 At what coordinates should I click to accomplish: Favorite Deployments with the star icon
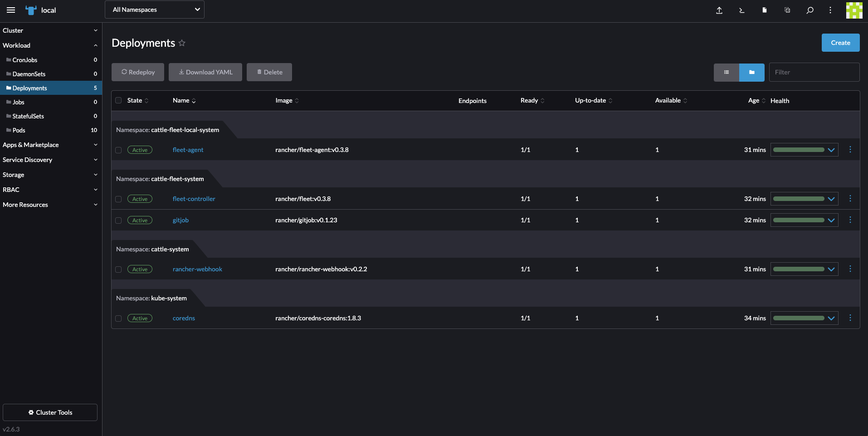tap(182, 43)
